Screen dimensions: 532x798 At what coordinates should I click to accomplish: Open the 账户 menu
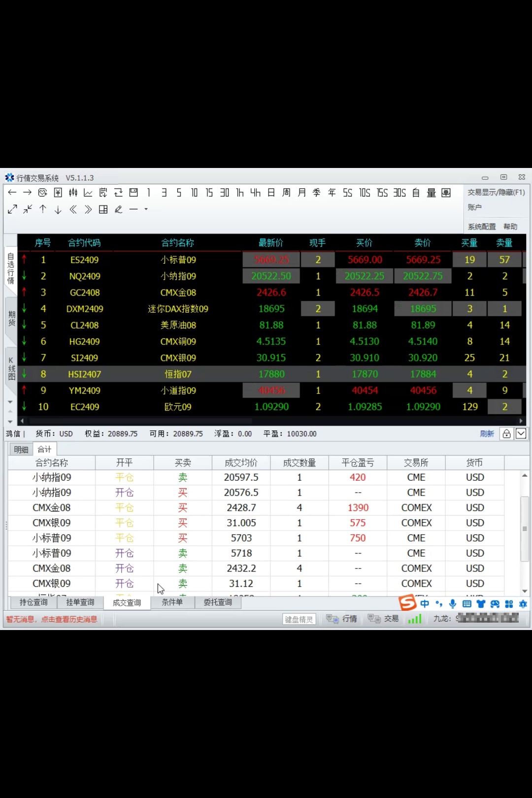point(474,207)
